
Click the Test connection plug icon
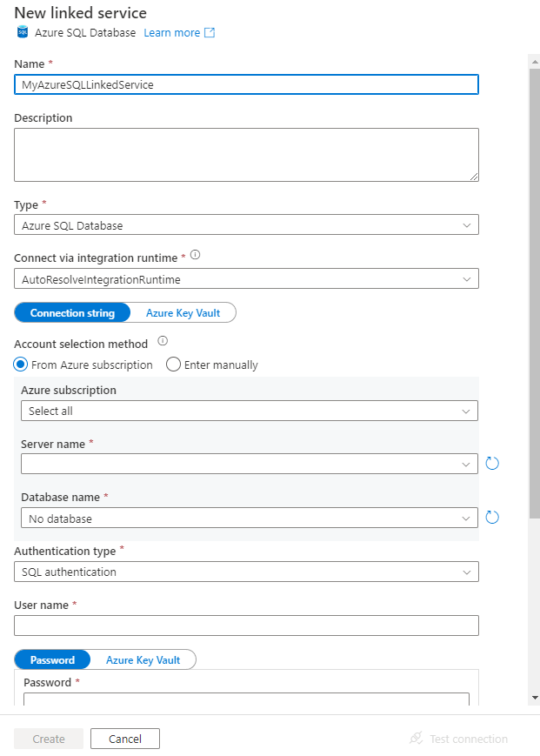tap(415, 738)
